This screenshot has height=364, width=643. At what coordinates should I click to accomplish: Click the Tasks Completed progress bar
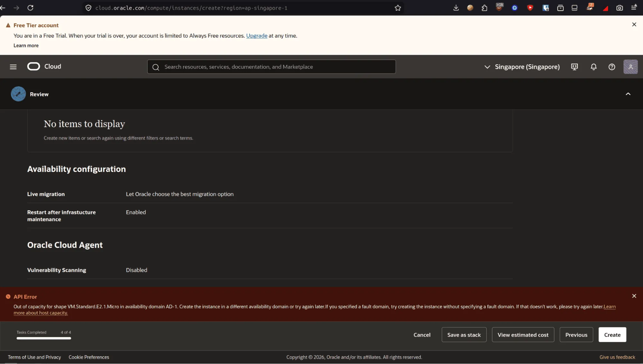pyautogui.click(x=44, y=338)
